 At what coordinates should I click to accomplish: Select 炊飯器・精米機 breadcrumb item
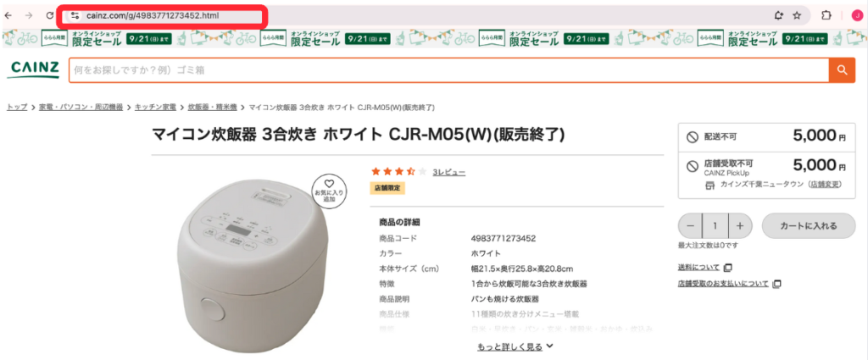coord(212,108)
